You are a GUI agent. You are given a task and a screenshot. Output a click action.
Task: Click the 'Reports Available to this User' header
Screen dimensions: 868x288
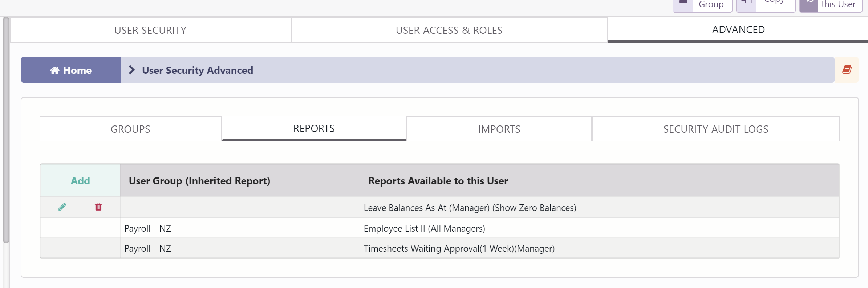click(x=599, y=181)
